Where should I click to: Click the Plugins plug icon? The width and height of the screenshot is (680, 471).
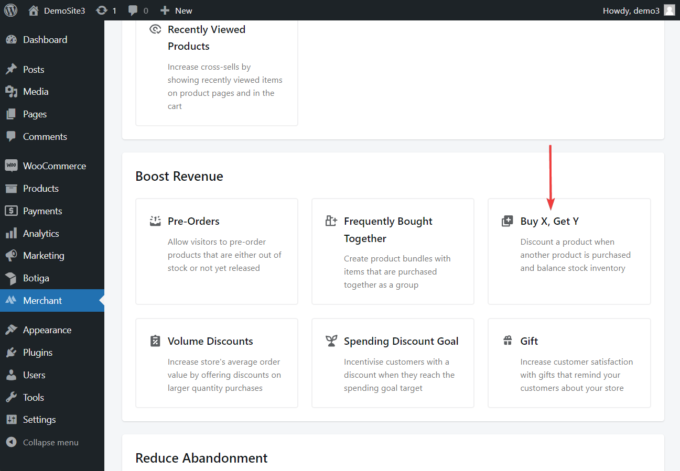click(x=11, y=352)
